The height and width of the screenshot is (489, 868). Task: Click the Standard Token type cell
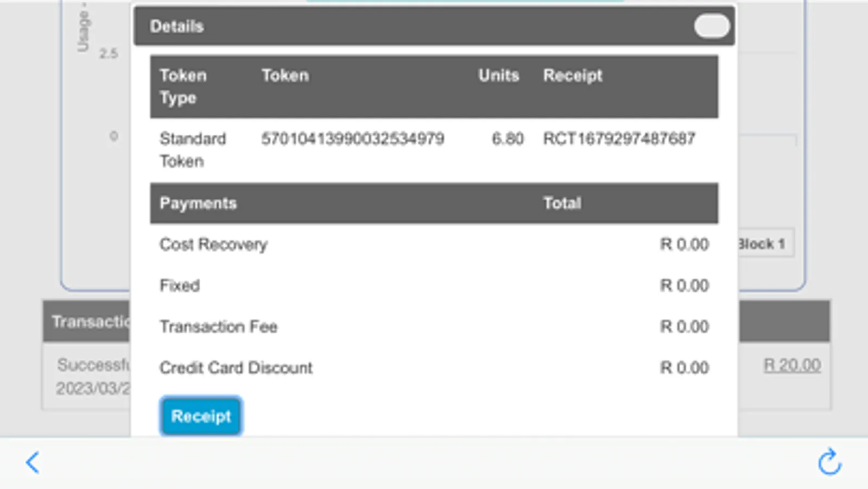[192, 150]
